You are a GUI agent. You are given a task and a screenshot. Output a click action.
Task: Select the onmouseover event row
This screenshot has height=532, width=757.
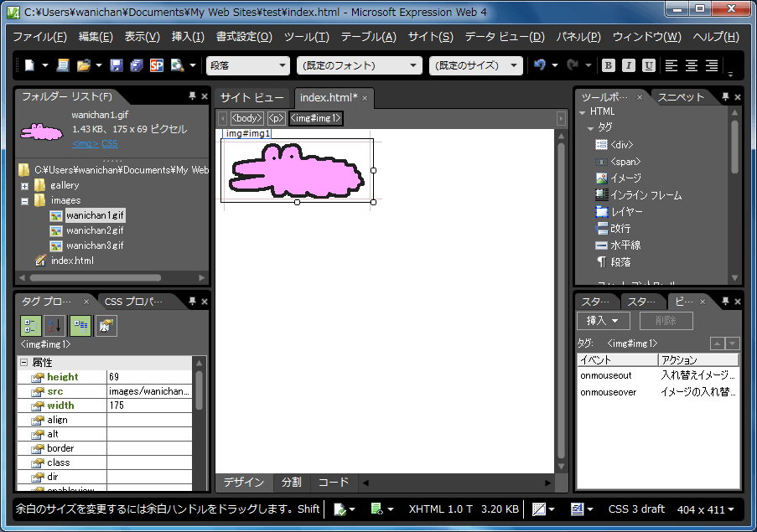[657, 392]
